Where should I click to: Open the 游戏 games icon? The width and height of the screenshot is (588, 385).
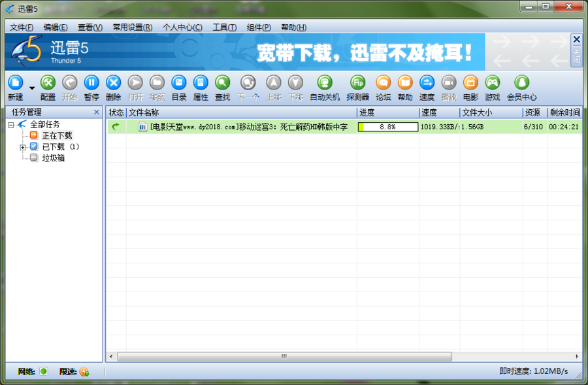point(493,82)
